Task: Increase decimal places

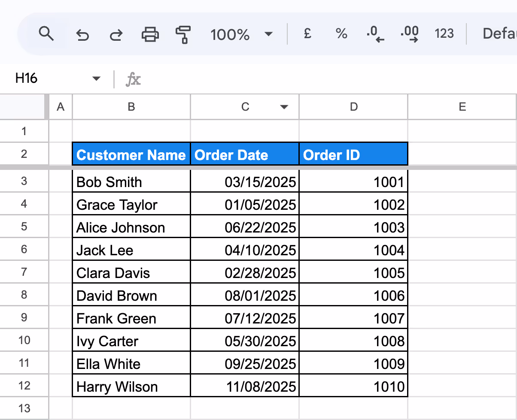Action: (x=409, y=33)
